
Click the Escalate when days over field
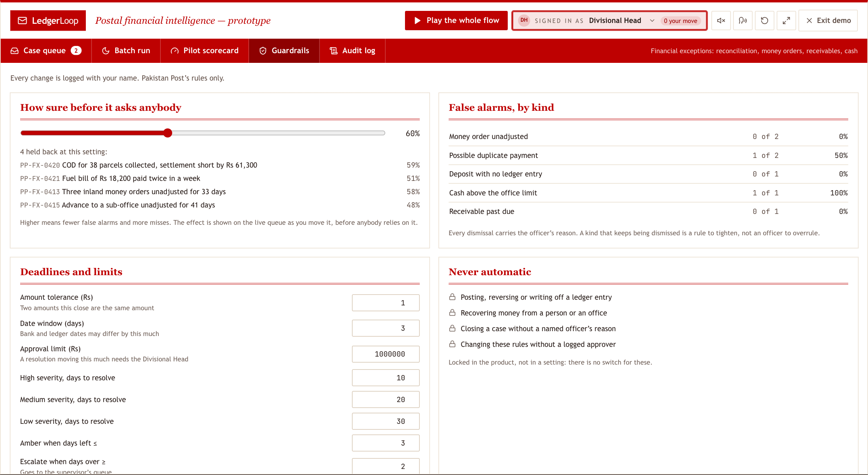tap(386, 466)
